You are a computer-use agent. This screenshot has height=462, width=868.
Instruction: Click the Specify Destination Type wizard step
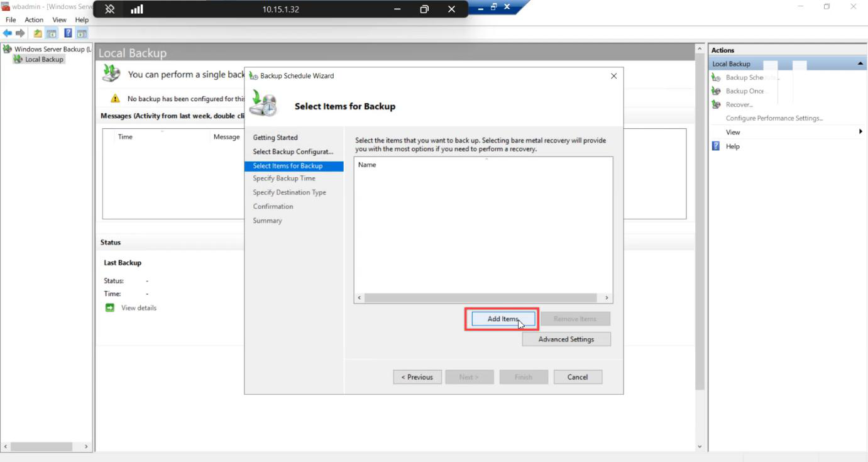click(289, 192)
